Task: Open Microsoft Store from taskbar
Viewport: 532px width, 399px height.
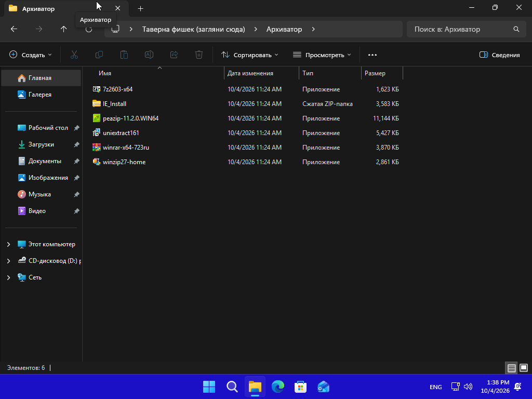Action: click(301, 387)
